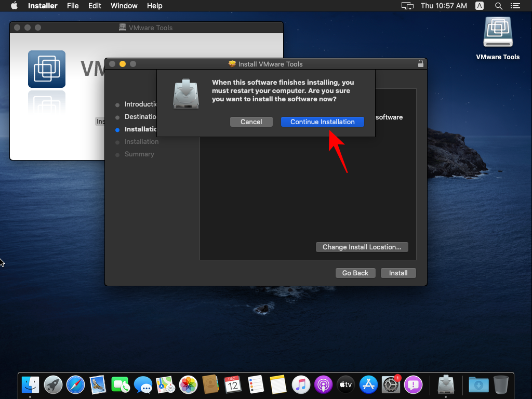The width and height of the screenshot is (532, 399).
Task: Open Messages from the Dock
Action: coord(143,385)
